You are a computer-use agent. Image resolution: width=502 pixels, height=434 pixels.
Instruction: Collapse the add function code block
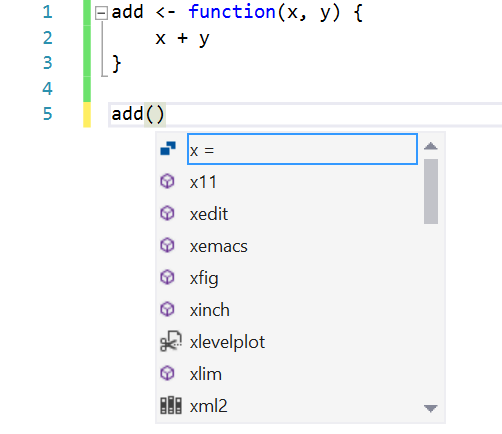point(101,13)
